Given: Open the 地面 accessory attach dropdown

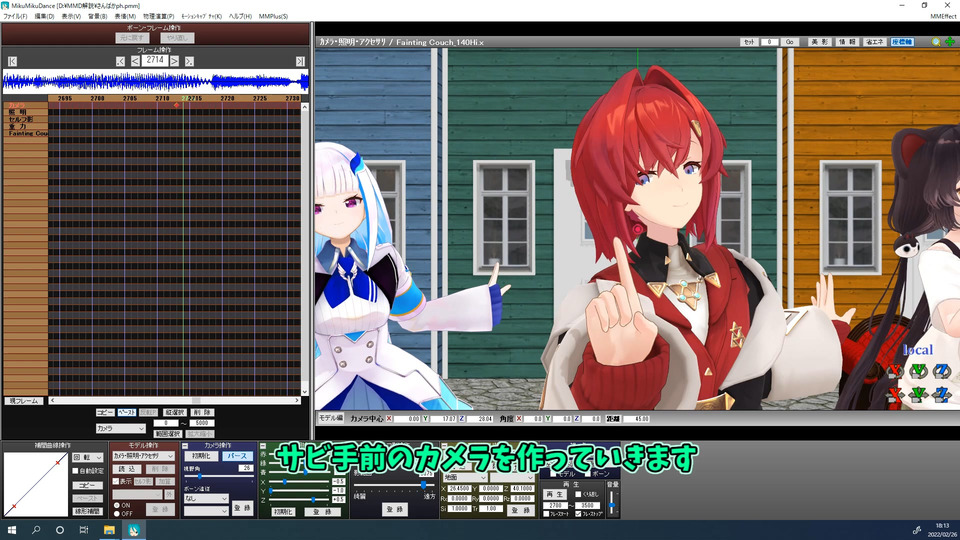Looking at the screenshot, I should coord(465,478).
